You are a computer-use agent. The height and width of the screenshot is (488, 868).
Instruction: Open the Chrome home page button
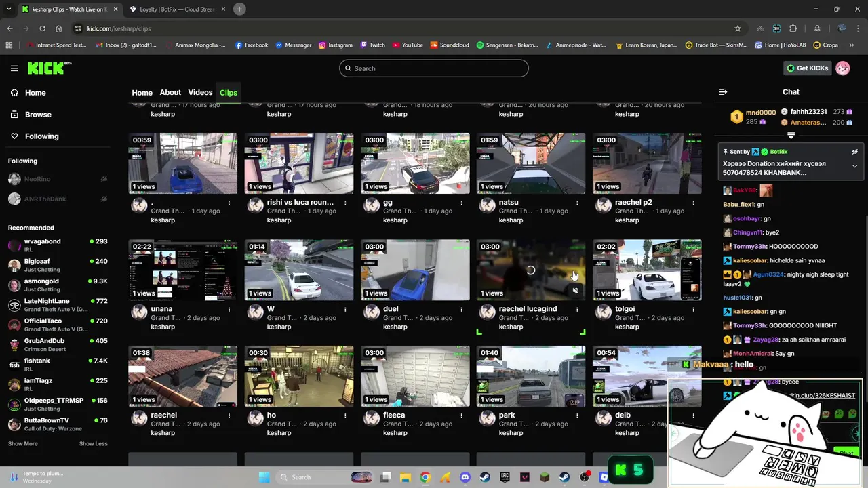click(x=58, y=28)
